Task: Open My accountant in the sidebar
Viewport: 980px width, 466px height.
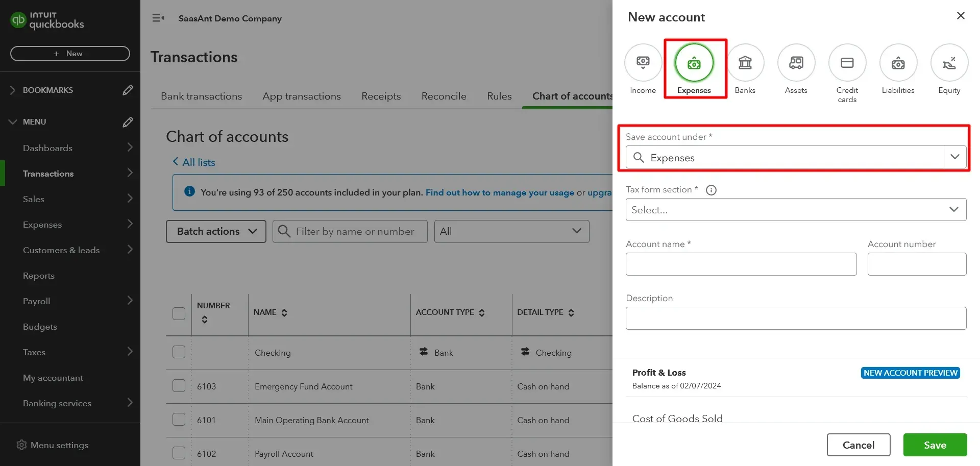Action: click(53, 378)
